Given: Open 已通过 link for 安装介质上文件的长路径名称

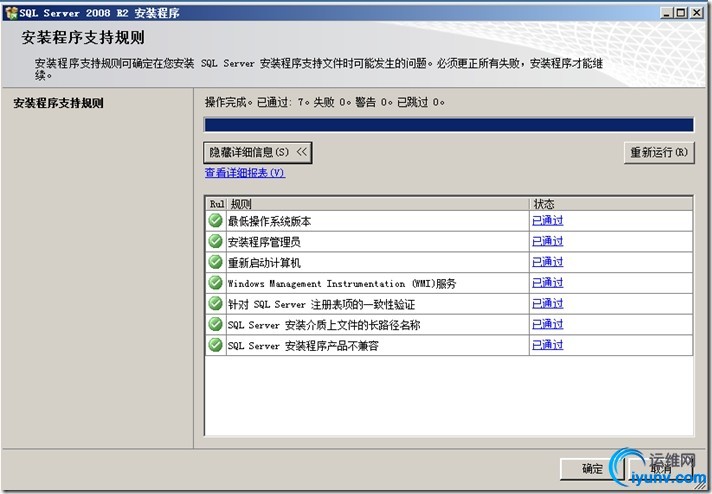Looking at the screenshot, I should tap(548, 324).
